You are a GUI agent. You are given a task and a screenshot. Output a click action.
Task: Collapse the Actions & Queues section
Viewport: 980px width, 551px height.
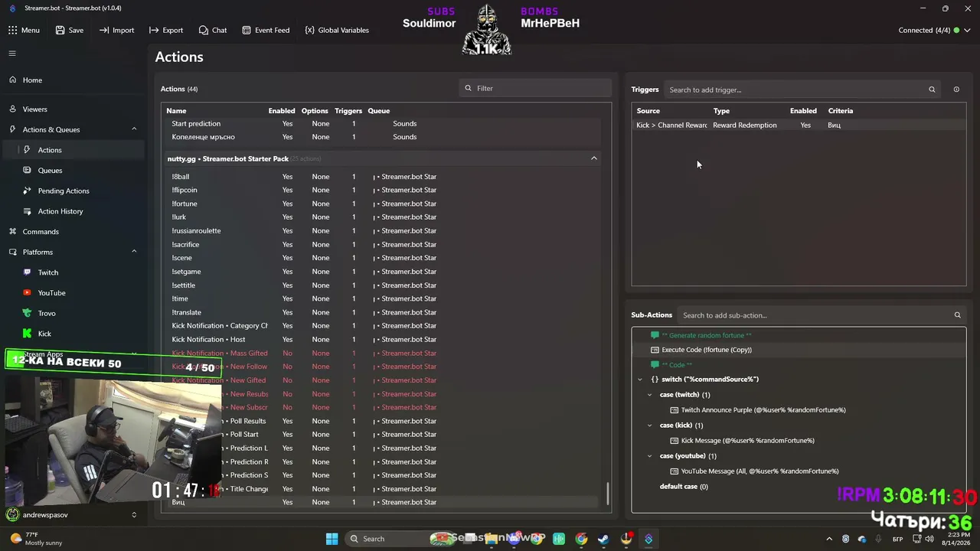click(134, 129)
